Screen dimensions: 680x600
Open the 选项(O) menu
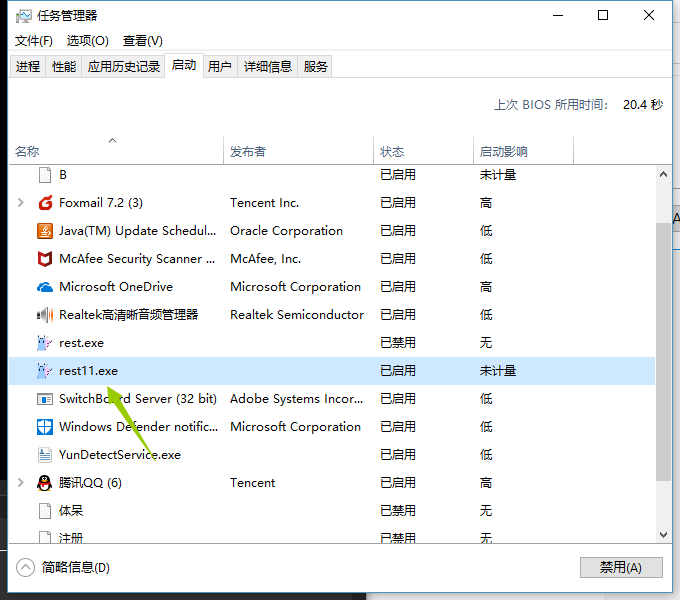pyautogui.click(x=87, y=41)
